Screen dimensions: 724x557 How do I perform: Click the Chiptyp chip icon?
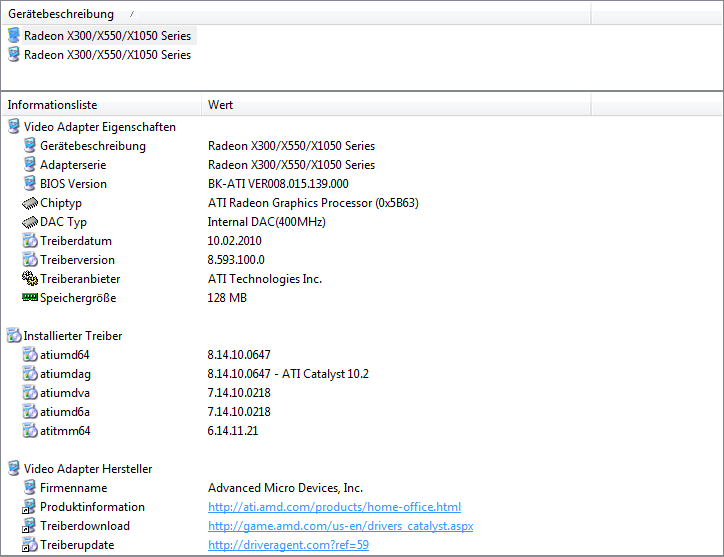tap(30, 203)
